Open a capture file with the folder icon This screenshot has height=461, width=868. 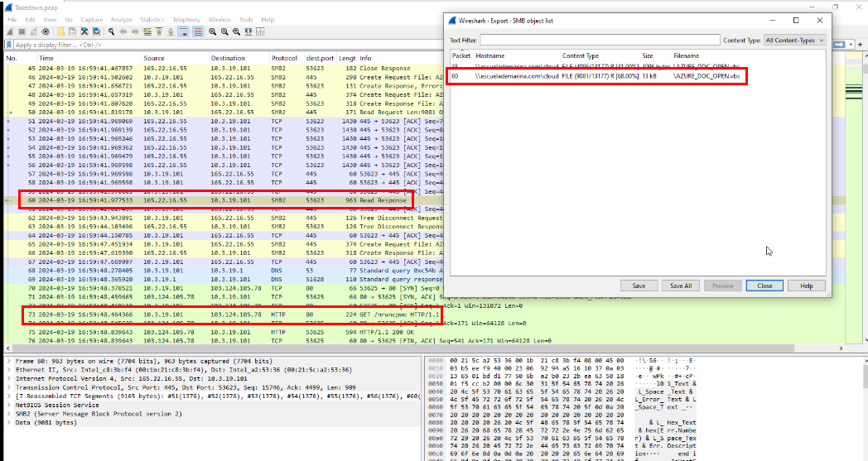coord(60,32)
